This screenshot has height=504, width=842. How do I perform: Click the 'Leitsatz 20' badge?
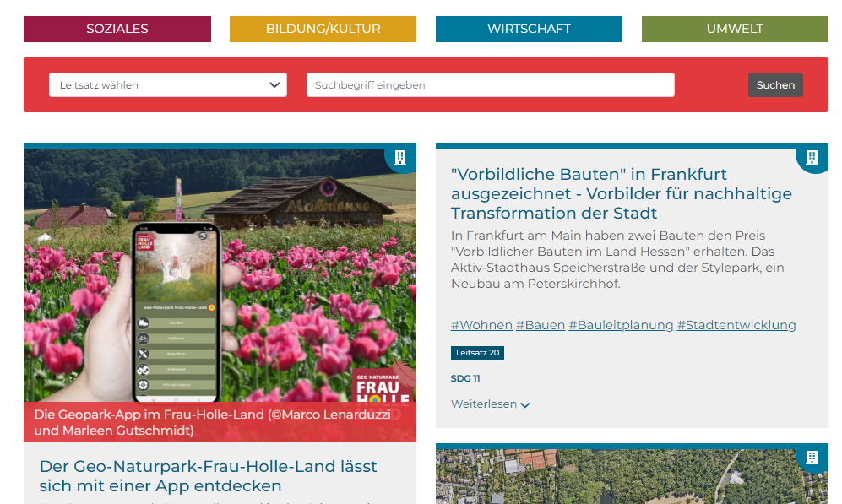(477, 353)
